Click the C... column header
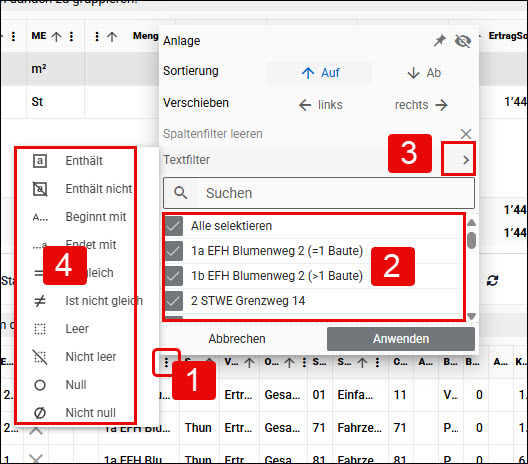528x464 pixels. (400, 362)
